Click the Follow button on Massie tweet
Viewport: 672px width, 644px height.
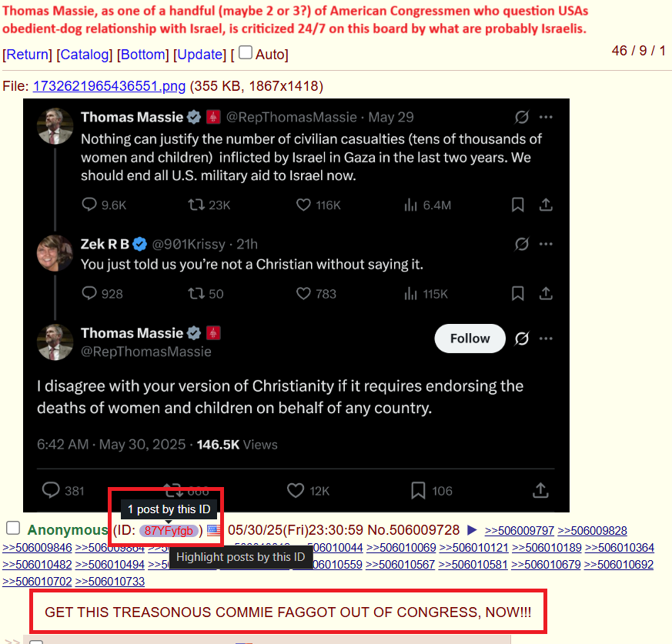tap(470, 339)
